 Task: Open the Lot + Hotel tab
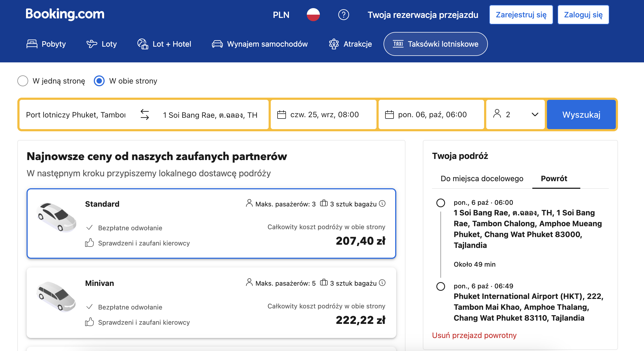tap(164, 44)
